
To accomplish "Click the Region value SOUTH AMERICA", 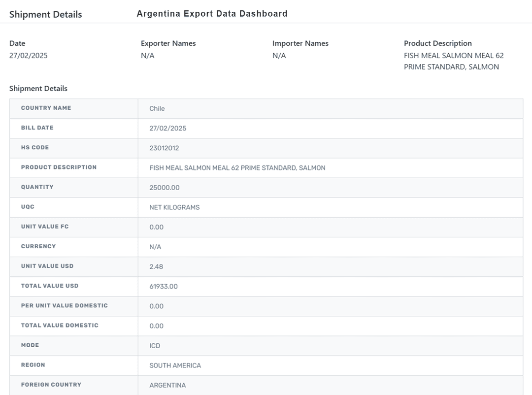I will [x=175, y=365].
